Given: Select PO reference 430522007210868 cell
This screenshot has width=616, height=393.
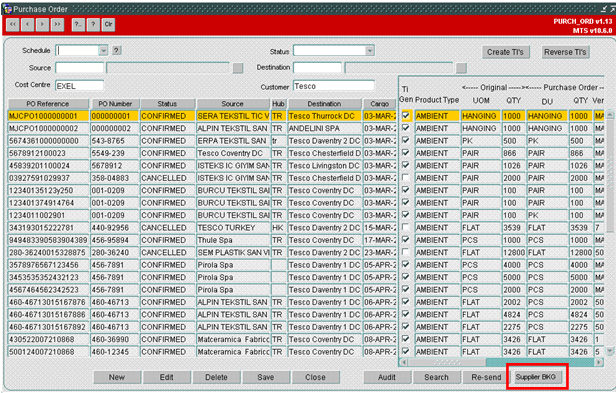Looking at the screenshot, I should [x=48, y=339].
